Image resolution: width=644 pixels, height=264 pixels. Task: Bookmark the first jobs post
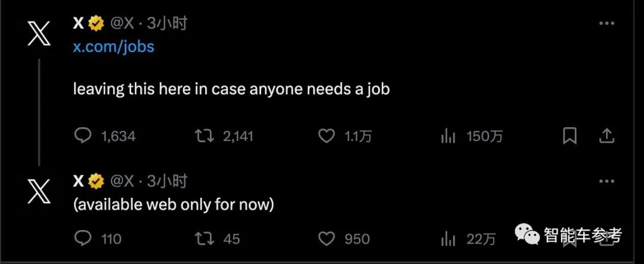coord(569,136)
